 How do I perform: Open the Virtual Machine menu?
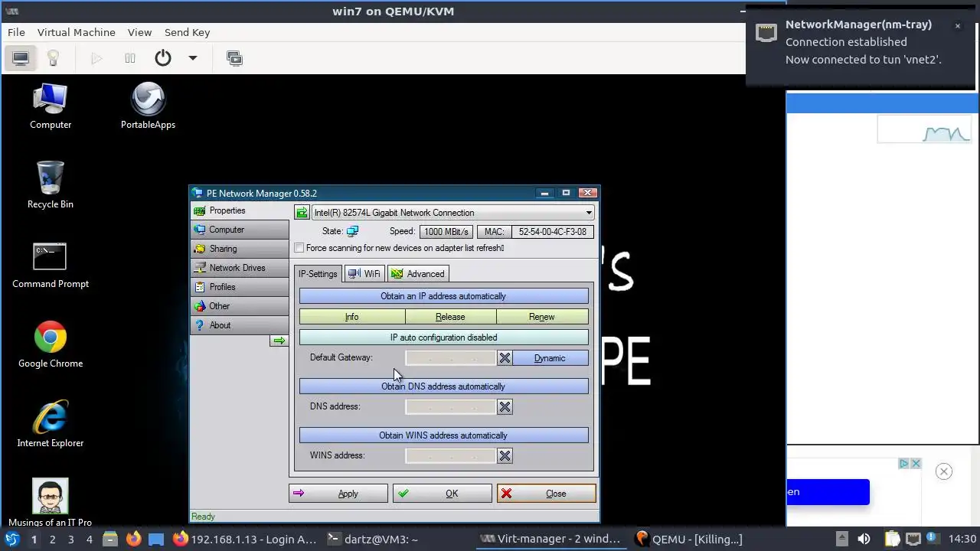(x=77, y=32)
